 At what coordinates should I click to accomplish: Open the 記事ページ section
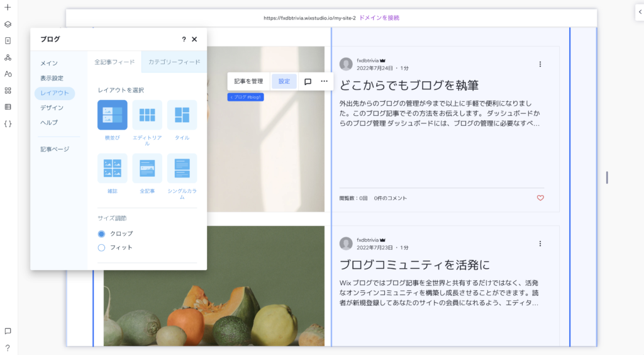tap(55, 149)
